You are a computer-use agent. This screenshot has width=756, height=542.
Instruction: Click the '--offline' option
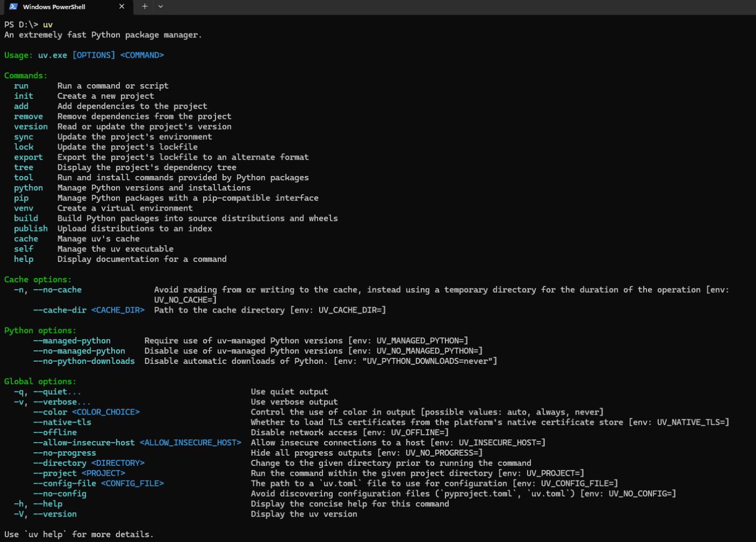(x=55, y=433)
